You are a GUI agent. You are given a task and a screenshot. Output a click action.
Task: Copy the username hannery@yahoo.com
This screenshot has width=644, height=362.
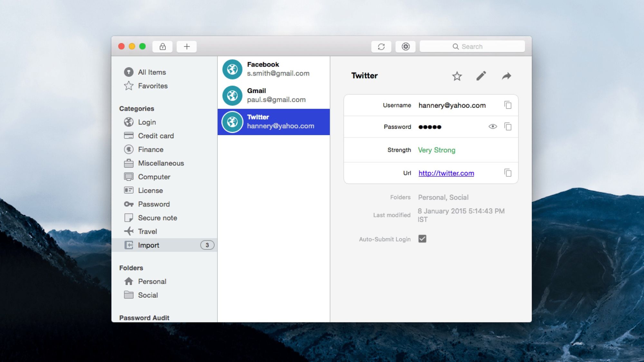coord(508,105)
